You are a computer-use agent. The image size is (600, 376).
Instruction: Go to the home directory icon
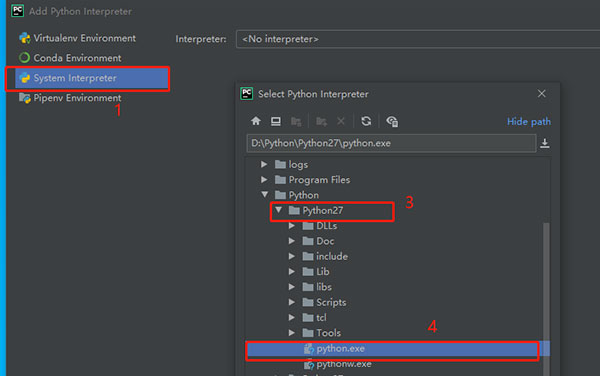(256, 121)
